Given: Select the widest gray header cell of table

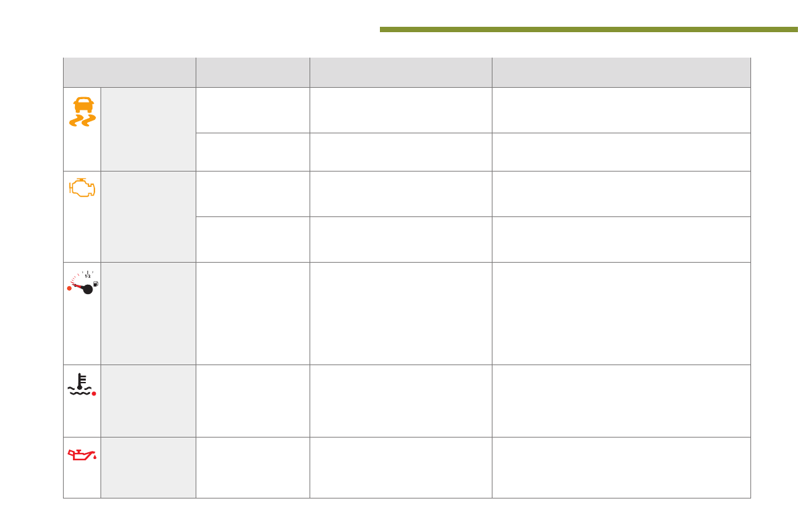Looking at the screenshot, I should 621,72.
